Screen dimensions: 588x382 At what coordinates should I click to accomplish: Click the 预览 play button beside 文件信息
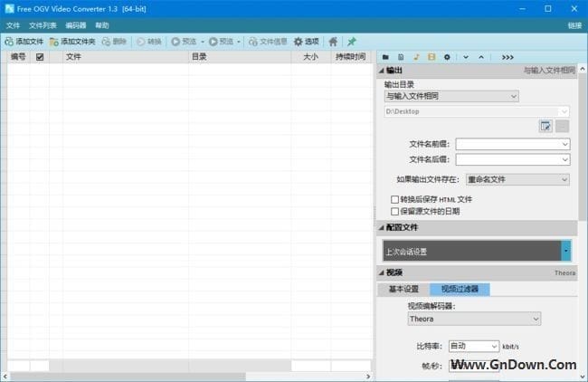[x=221, y=42]
